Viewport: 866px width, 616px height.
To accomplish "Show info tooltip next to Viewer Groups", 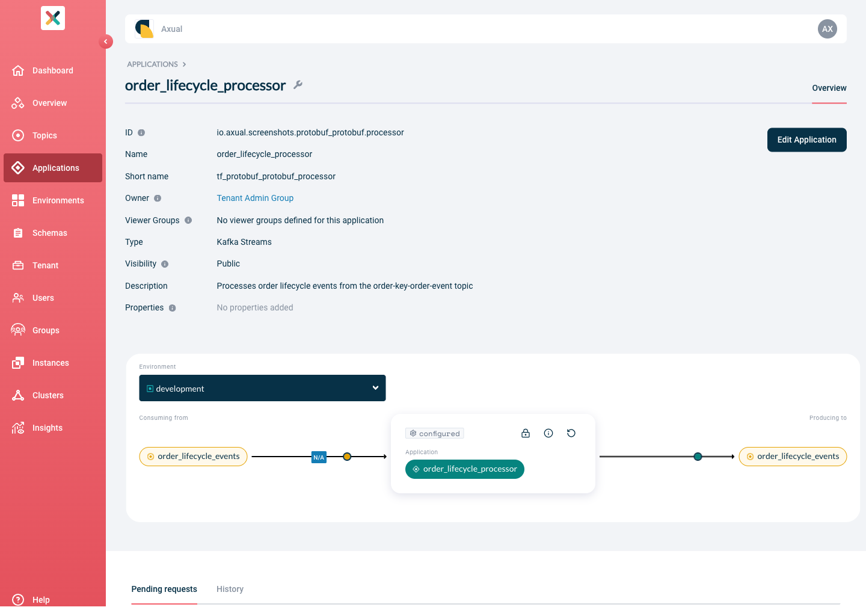I will 188,220.
